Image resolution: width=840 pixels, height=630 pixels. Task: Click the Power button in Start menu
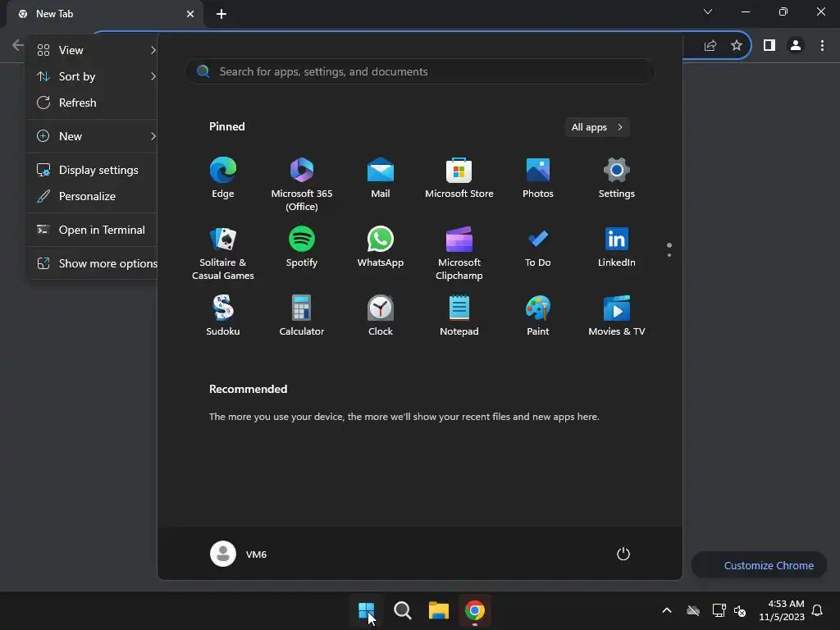623,554
